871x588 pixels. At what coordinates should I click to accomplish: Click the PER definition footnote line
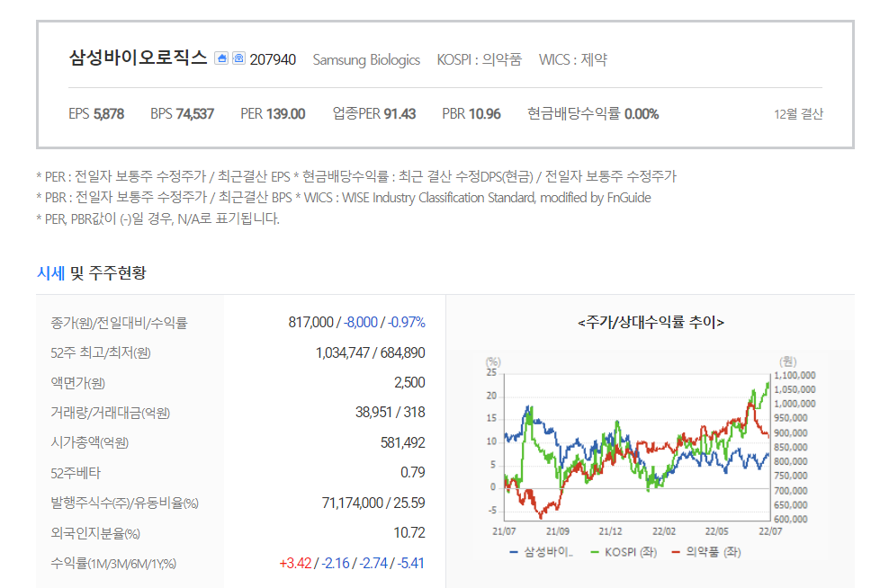tap(356, 176)
